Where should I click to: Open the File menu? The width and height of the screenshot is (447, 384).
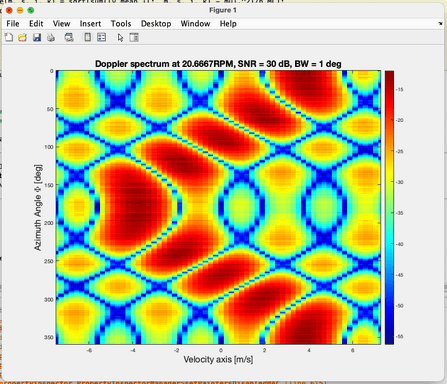pyautogui.click(x=13, y=24)
